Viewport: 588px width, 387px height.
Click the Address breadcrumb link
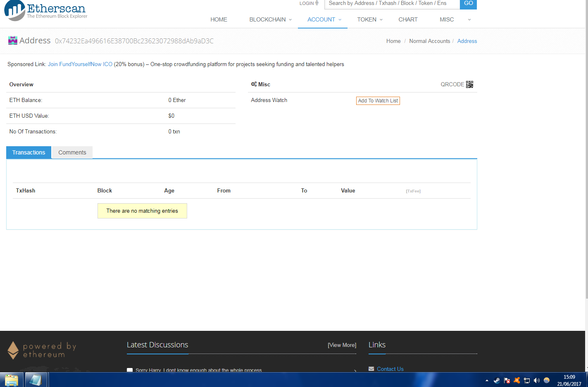coord(467,41)
